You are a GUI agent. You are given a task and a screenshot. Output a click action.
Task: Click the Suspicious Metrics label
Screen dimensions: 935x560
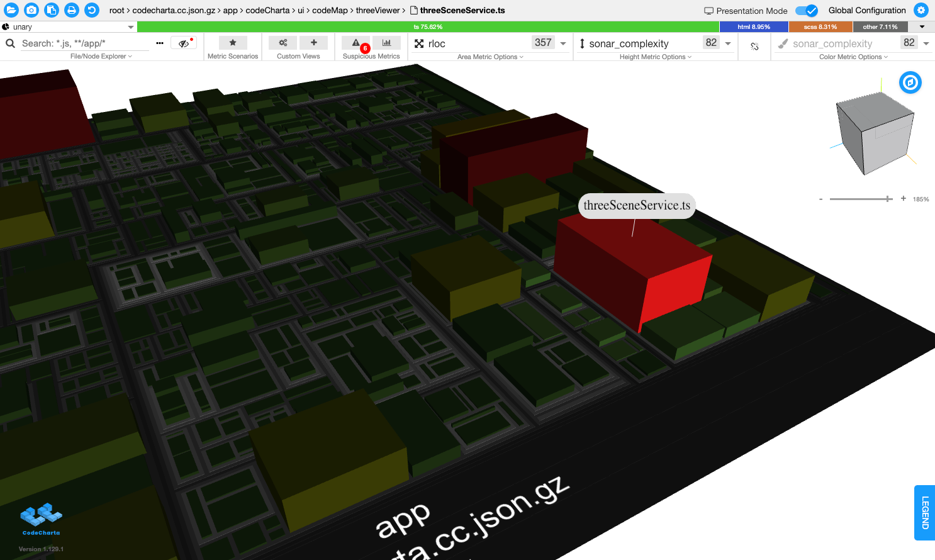[x=371, y=56]
